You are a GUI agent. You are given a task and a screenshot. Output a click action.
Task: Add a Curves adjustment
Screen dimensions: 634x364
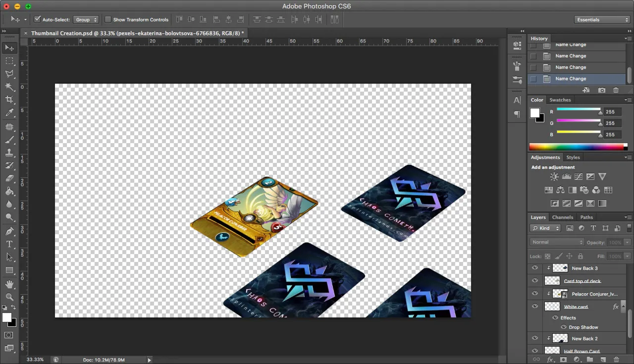coord(578,176)
